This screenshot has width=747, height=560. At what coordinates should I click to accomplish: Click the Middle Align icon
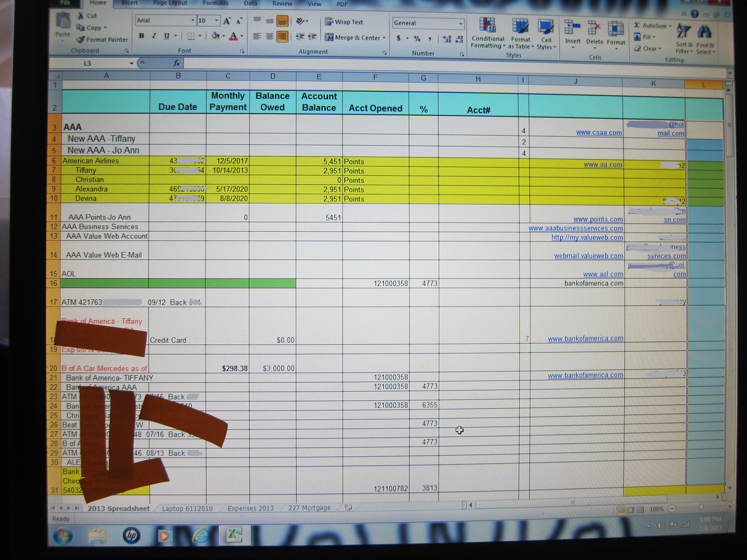point(269,21)
